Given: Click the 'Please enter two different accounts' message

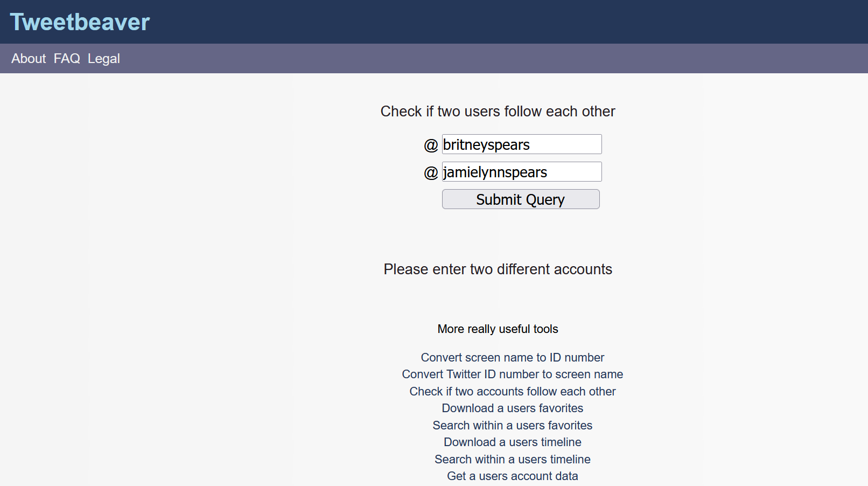Looking at the screenshot, I should (498, 269).
